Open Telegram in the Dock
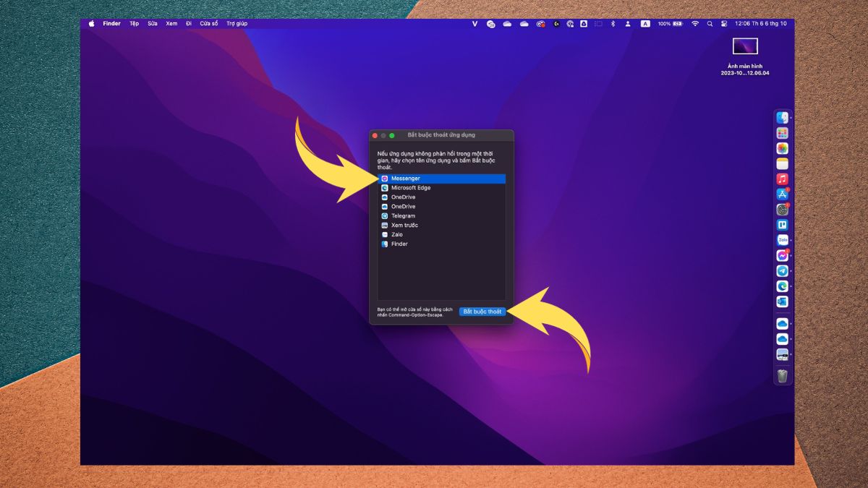 [x=782, y=271]
